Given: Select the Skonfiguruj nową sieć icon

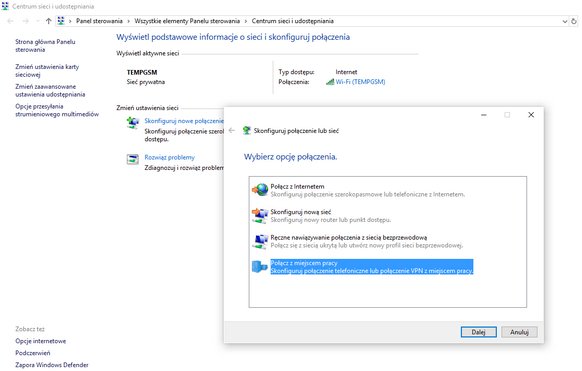Looking at the screenshot, I should (x=260, y=216).
